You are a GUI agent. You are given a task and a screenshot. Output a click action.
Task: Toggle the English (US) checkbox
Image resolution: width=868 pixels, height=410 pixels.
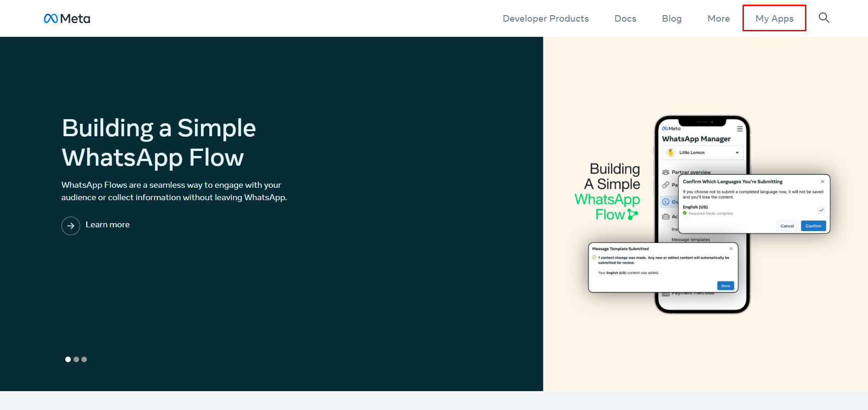pos(821,210)
